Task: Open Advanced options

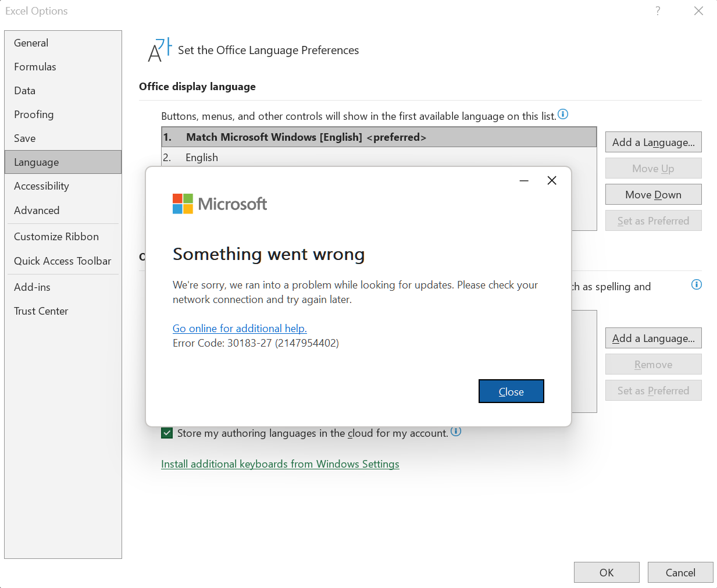Action: (x=63, y=211)
